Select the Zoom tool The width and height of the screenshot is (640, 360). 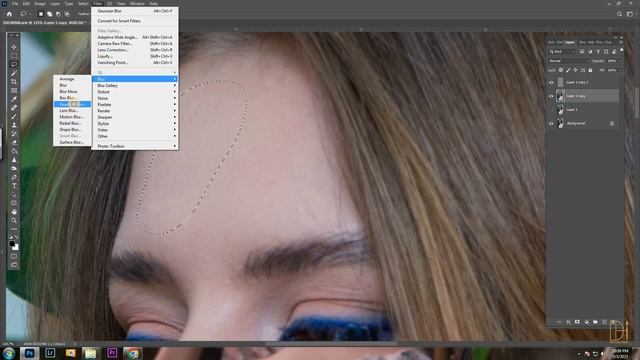point(14,220)
